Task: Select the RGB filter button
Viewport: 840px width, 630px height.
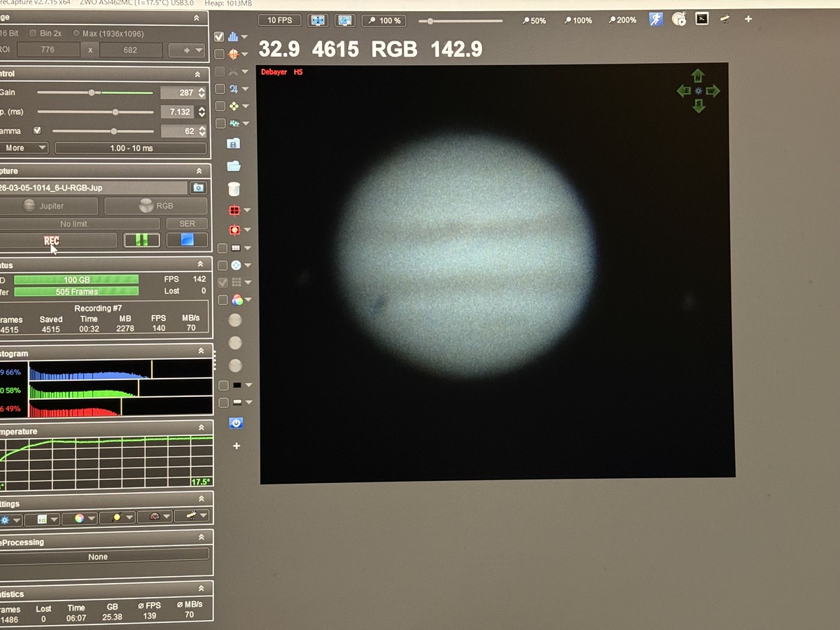Action: (156, 206)
